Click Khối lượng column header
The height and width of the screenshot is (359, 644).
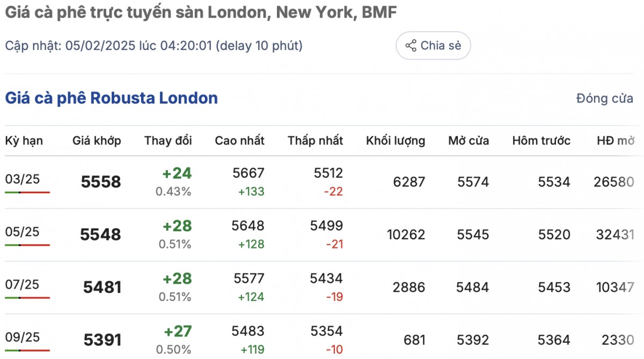pyautogui.click(x=396, y=141)
